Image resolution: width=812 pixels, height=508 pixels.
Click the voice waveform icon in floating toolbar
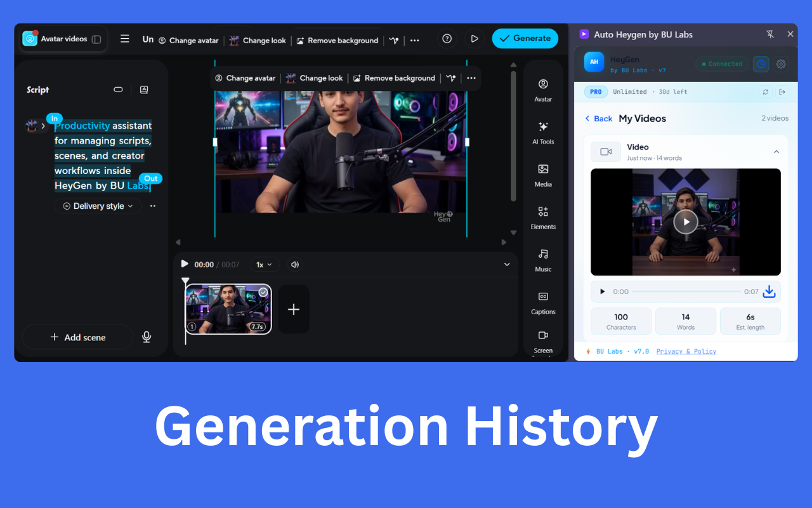(x=450, y=78)
